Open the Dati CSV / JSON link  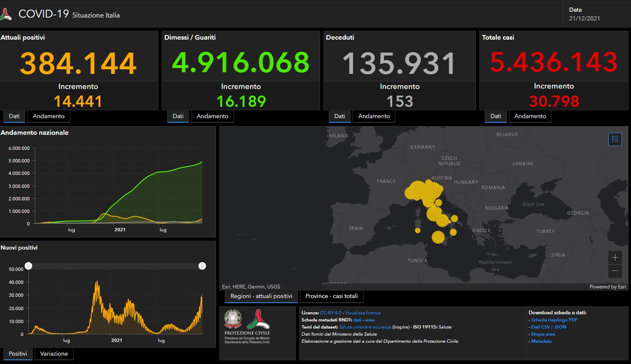548,327
